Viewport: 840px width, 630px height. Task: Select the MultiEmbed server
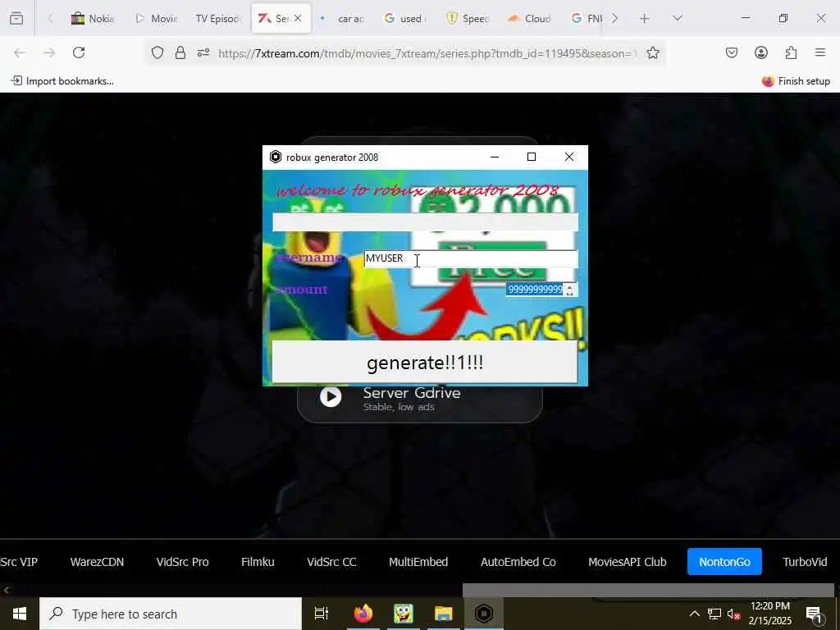pyautogui.click(x=418, y=562)
